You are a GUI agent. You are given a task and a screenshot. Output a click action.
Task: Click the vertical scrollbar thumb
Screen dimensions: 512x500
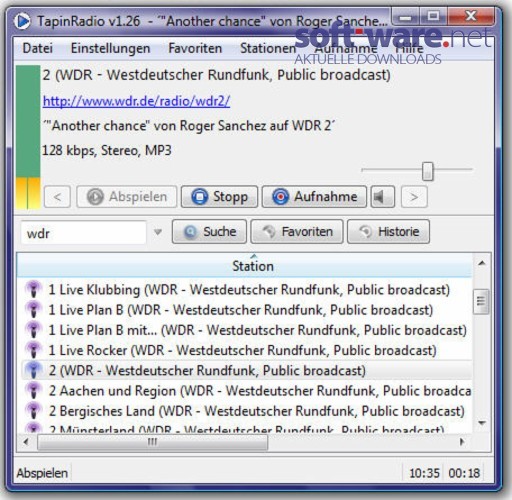pos(481,301)
